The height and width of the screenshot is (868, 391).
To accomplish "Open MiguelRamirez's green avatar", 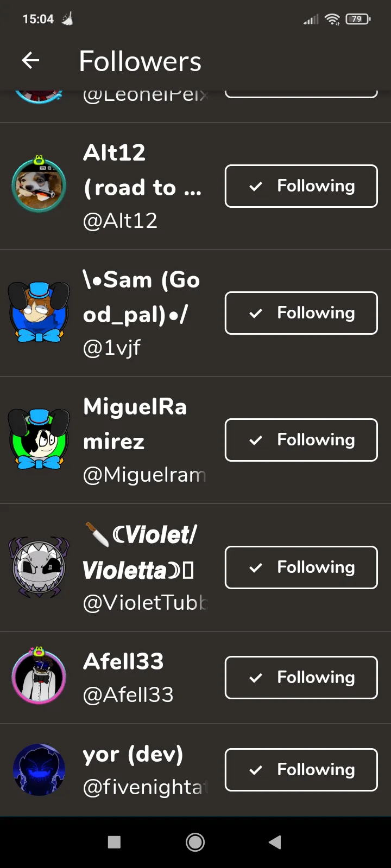I will pyautogui.click(x=39, y=439).
